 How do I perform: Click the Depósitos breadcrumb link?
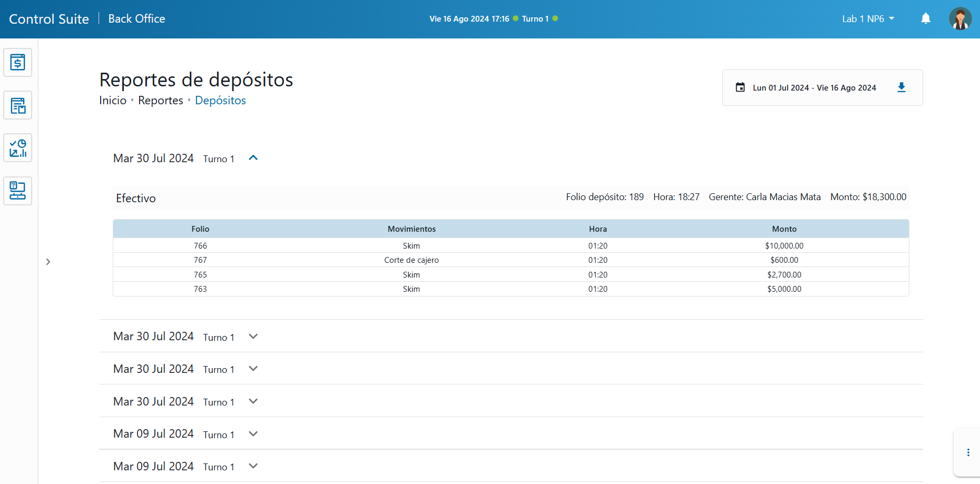220,101
